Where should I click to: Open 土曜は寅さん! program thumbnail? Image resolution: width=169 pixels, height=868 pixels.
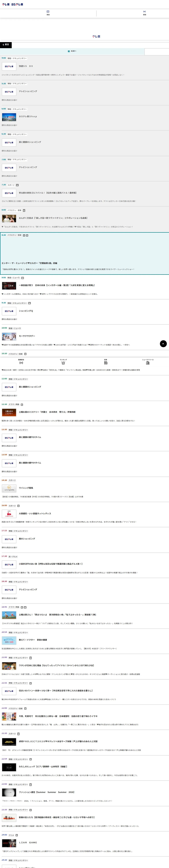[x=9, y=615]
